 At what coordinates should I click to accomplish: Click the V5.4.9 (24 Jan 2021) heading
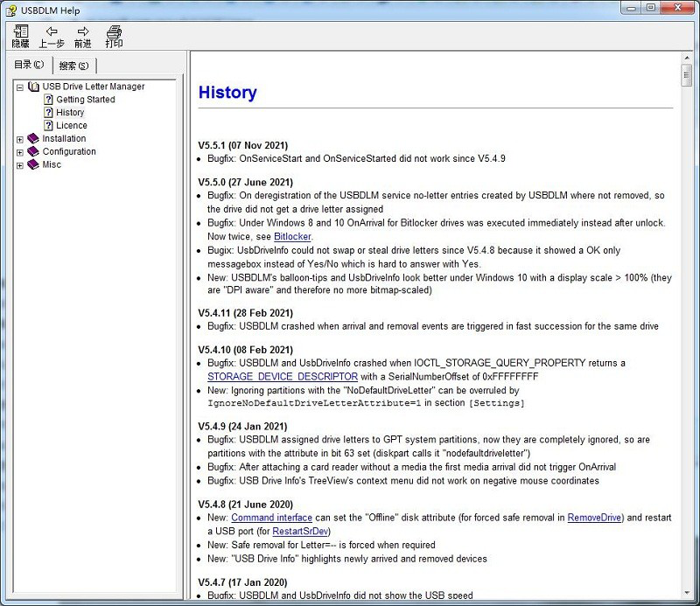243,427
